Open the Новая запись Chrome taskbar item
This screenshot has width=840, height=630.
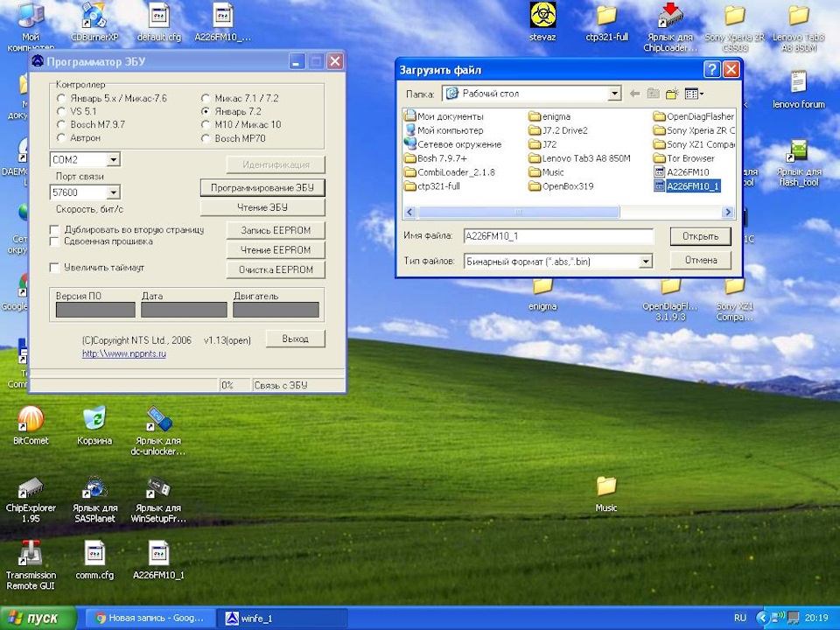(x=149, y=619)
